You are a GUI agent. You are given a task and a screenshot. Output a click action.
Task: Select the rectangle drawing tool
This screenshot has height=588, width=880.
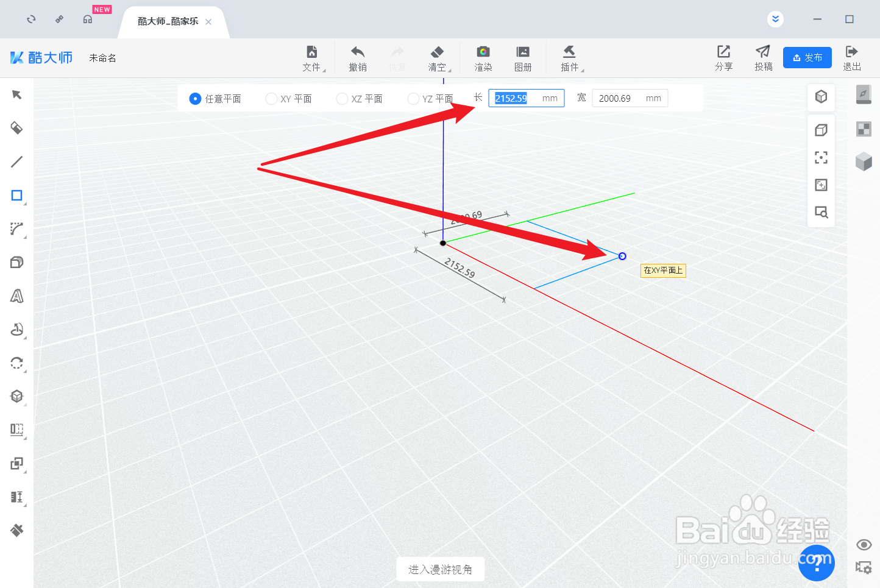16,196
